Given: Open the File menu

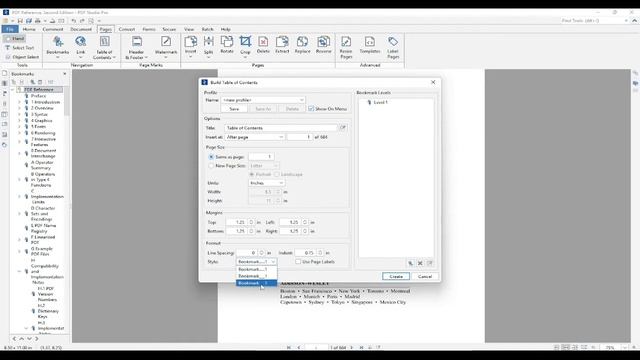Looking at the screenshot, I should tap(10, 29).
